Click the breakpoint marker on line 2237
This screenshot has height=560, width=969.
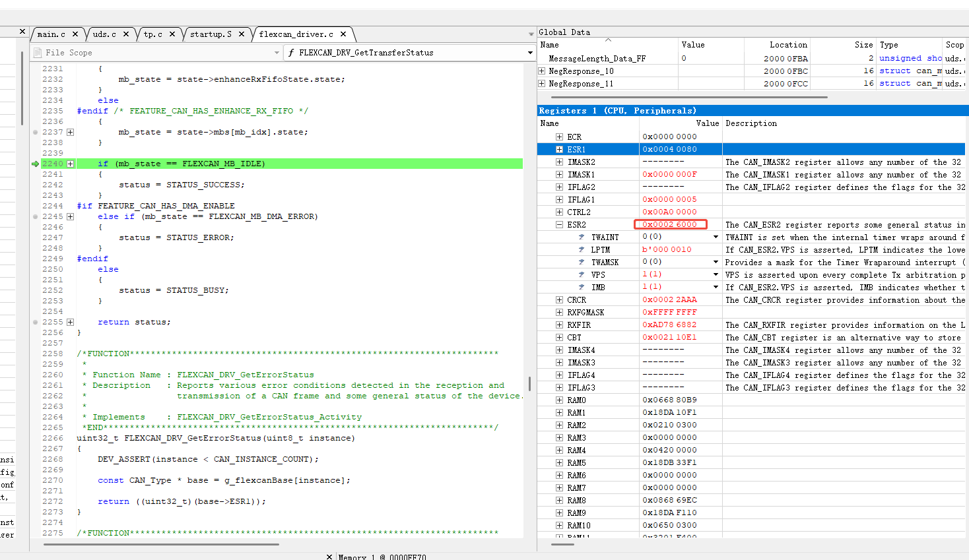click(35, 132)
